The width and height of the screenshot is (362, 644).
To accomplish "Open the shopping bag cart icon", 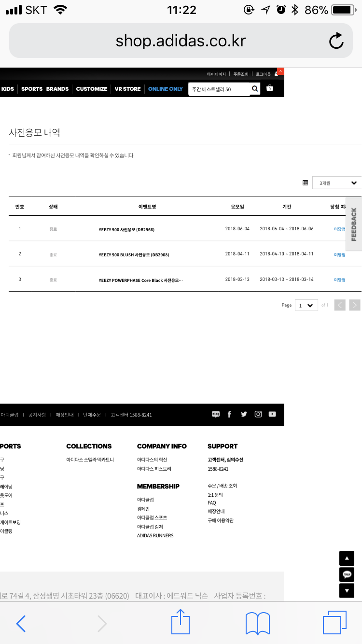I will (x=270, y=88).
